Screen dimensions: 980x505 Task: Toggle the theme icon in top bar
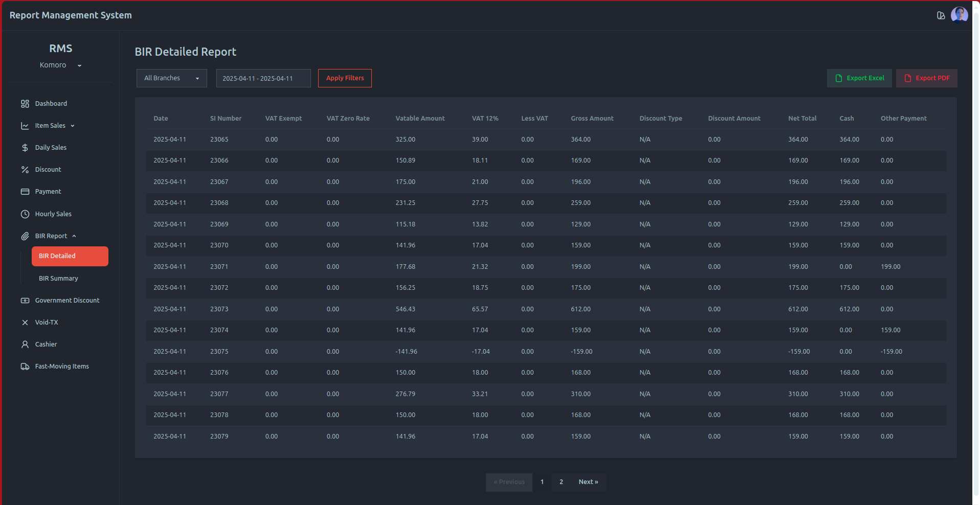[941, 15]
